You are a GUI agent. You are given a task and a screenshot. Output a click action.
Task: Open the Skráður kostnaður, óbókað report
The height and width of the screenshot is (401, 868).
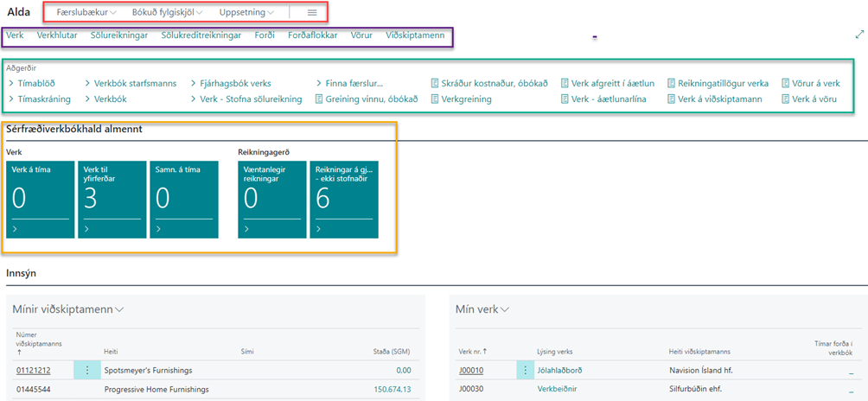click(488, 84)
